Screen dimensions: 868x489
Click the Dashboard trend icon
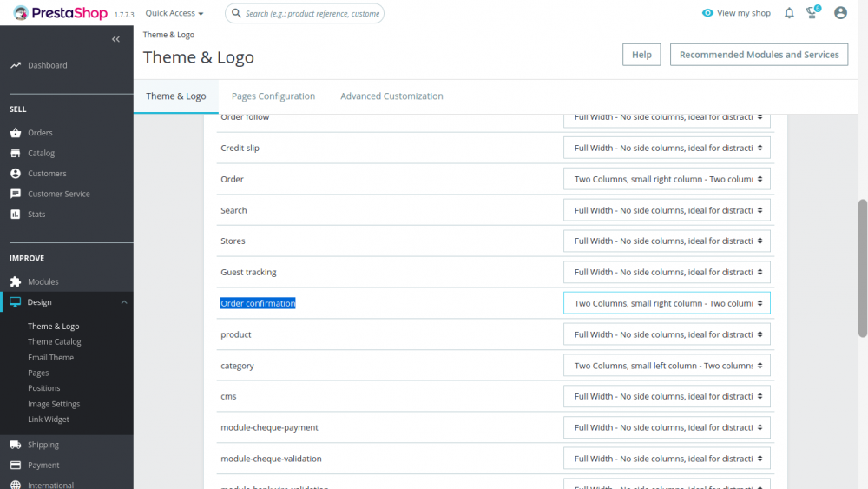pos(16,65)
